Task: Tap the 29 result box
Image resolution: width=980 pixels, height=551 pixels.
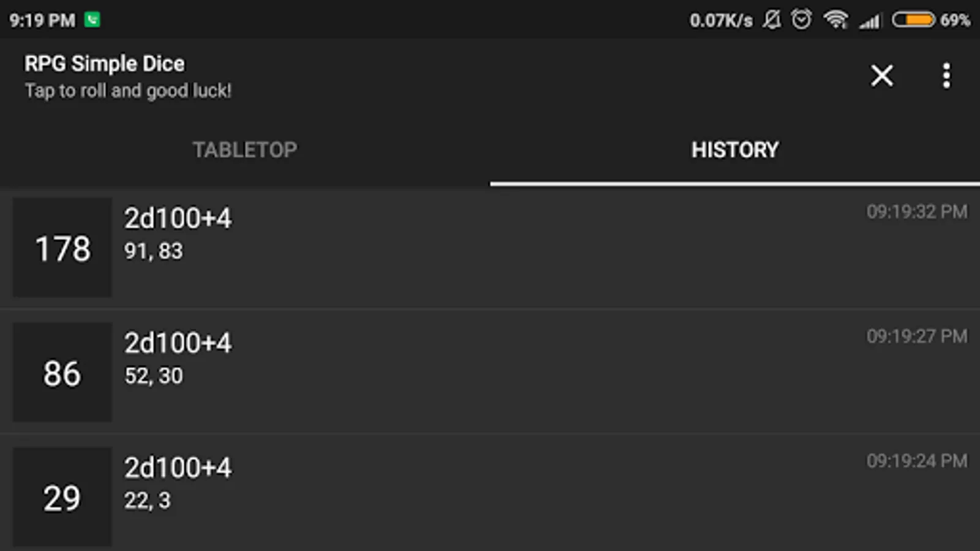Action: [x=62, y=497]
